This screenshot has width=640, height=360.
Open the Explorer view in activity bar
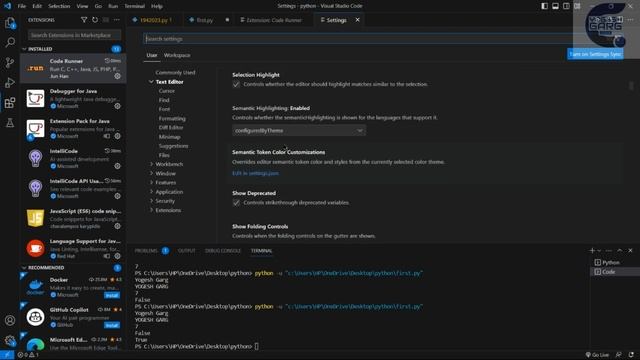(x=10, y=23)
